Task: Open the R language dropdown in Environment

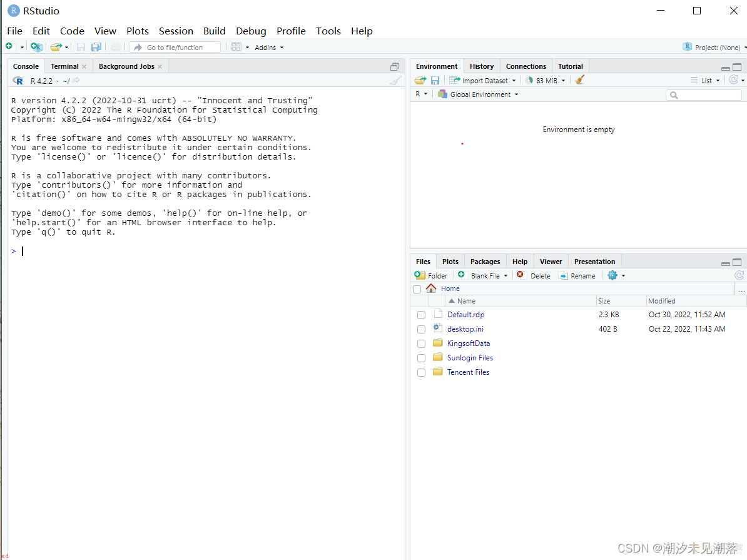Action: tap(421, 94)
